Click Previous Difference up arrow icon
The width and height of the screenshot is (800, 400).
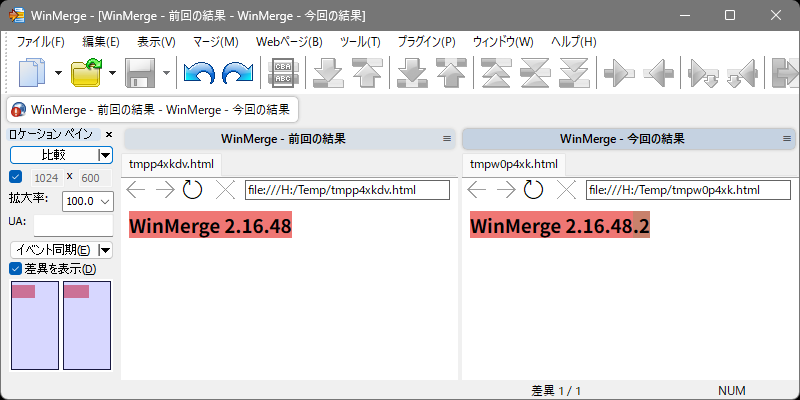[367, 72]
